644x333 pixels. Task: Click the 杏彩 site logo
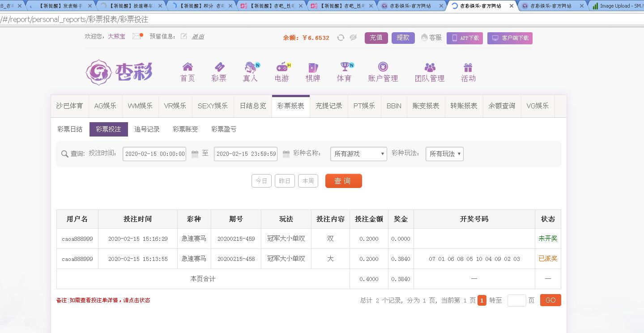pyautogui.click(x=119, y=72)
